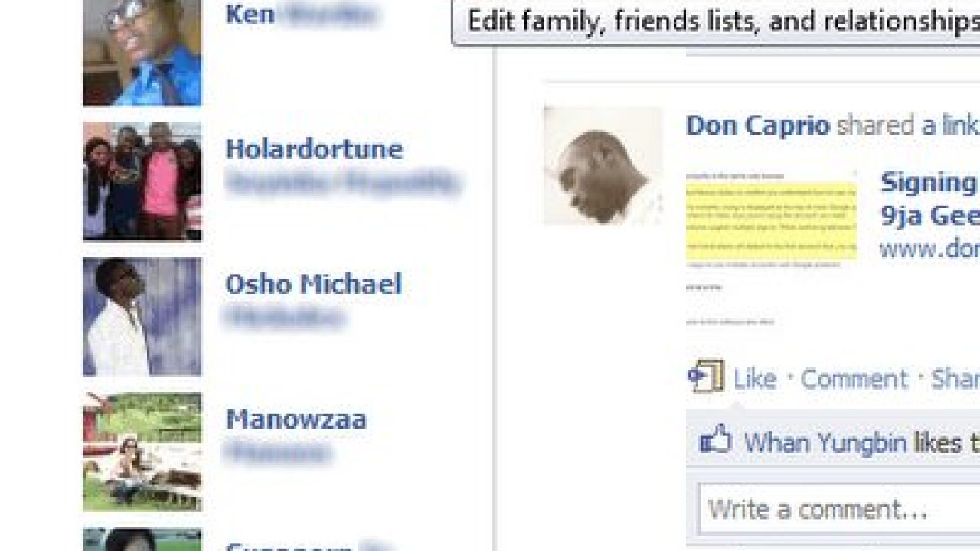980x551 pixels.
Task: Open the partially visible profile photo at bottom
Action: click(x=142, y=540)
